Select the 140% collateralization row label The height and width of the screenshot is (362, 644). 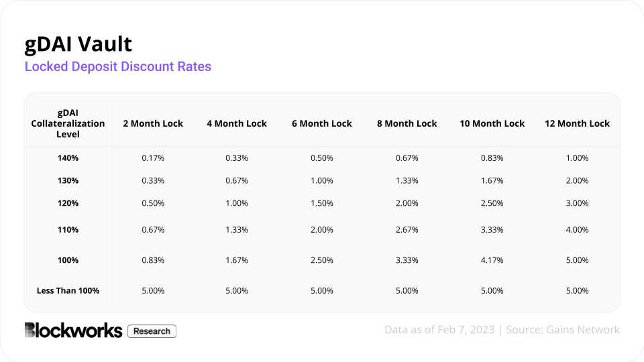pos(68,158)
